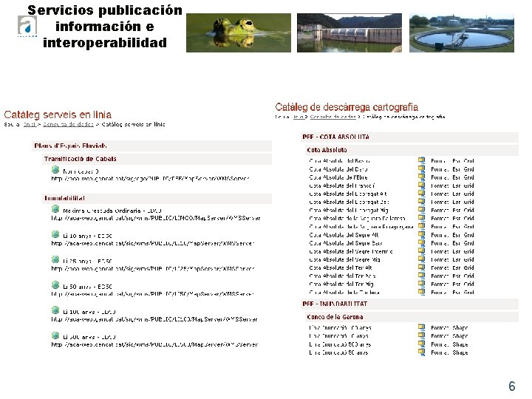Open Inici link in Catàleg serveis breadcrumb
Viewport: 532px width, 399px height.
pyautogui.click(x=29, y=125)
